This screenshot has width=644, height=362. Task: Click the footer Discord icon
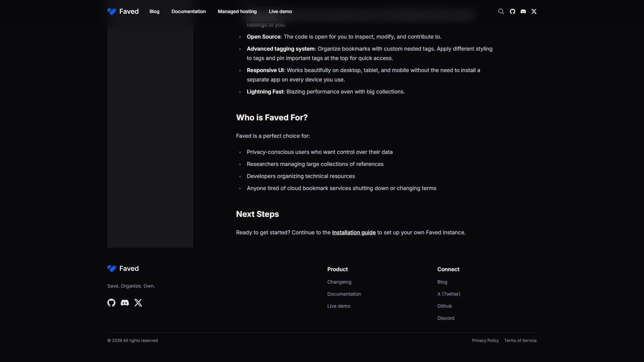tap(125, 303)
